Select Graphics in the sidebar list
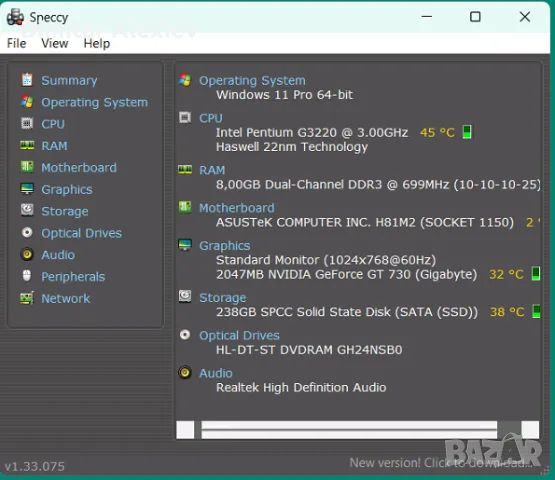Screen dimensions: 555x480 pos(67,189)
